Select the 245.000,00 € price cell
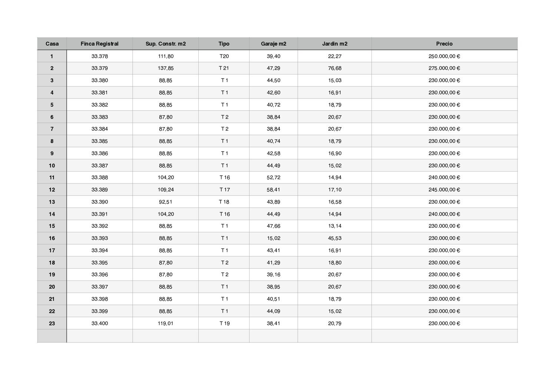Viewport: 555px width, 392px height. (x=444, y=190)
